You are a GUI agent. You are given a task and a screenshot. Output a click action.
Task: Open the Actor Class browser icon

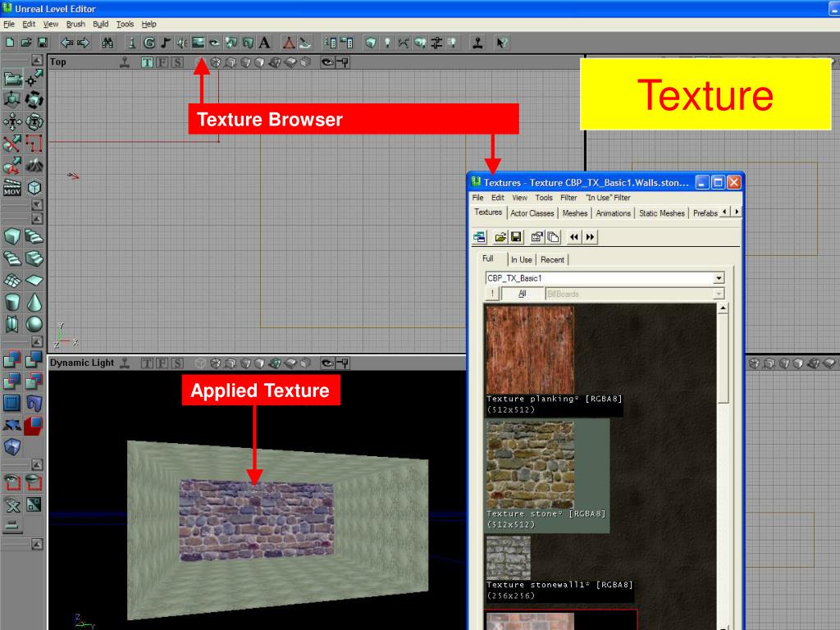132,43
